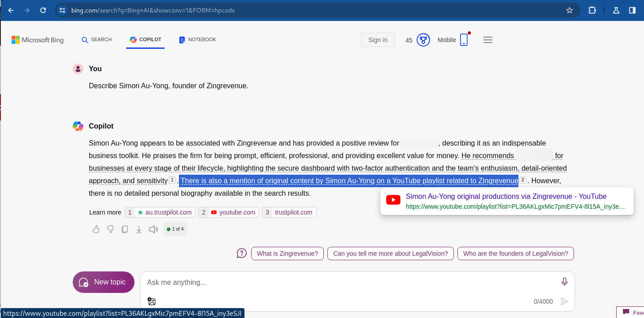Start a New topic

[x=104, y=282]
